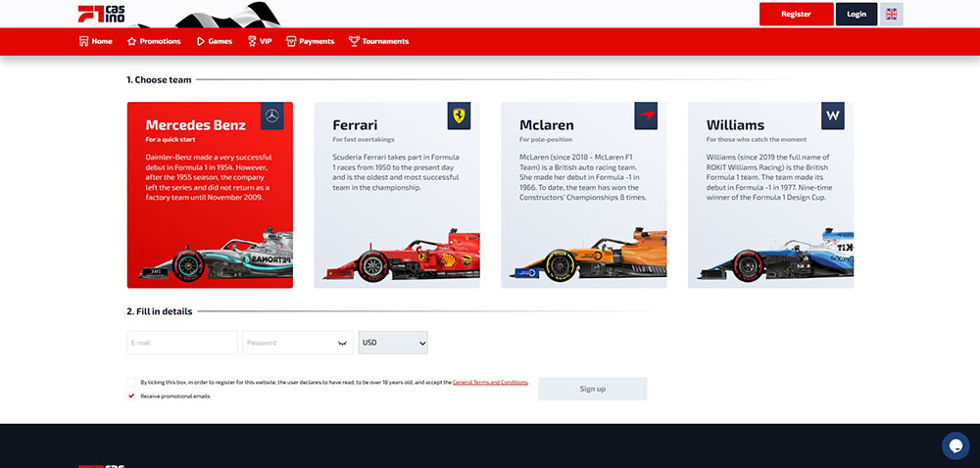This screenshot has width=980, height=468.
Task: Click the McLaren swoosh logo badge
Action: click(646, 116)
